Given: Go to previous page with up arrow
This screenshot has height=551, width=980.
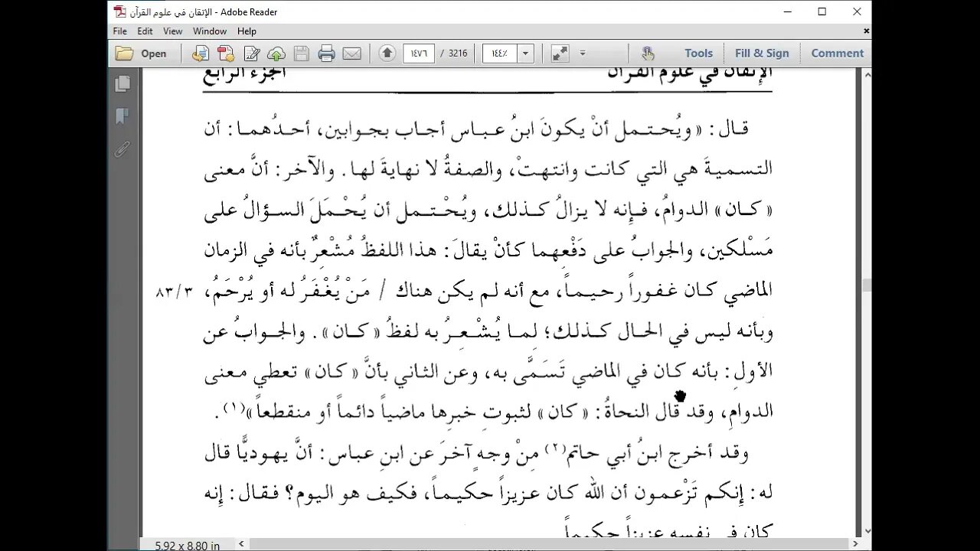Looking at the screenshot, I should point(387,54).
